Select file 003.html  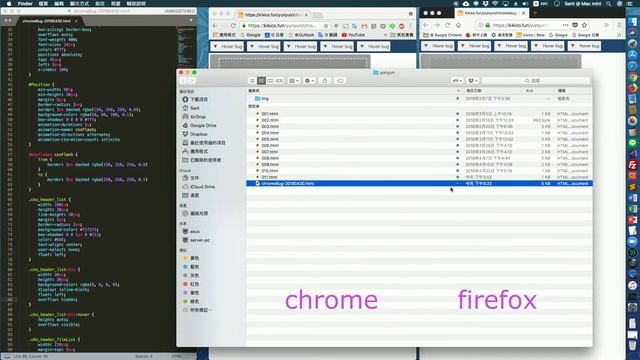coord(419,127)
